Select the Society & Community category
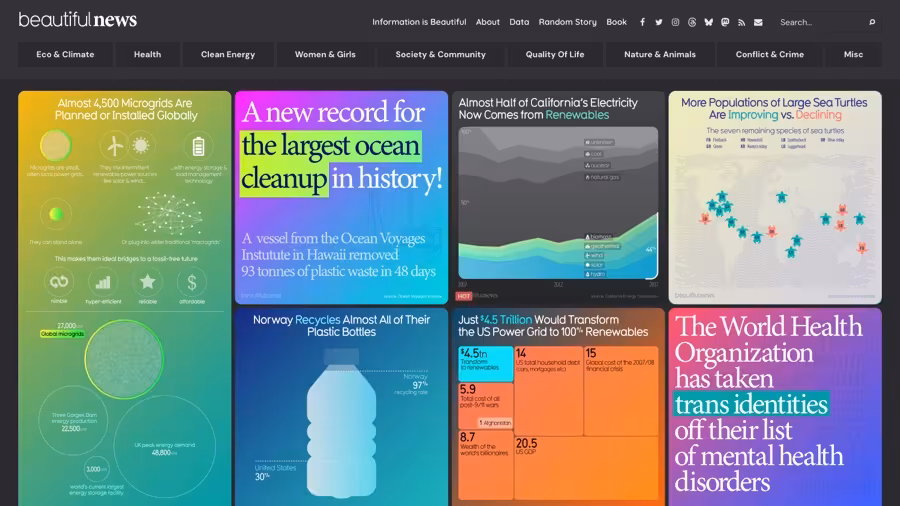 click(440, 55)
